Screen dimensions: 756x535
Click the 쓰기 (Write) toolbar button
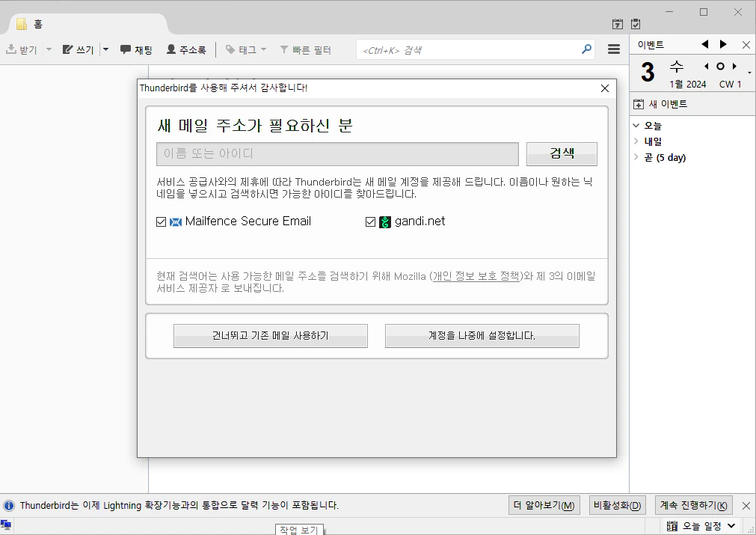tap(78, 49)
